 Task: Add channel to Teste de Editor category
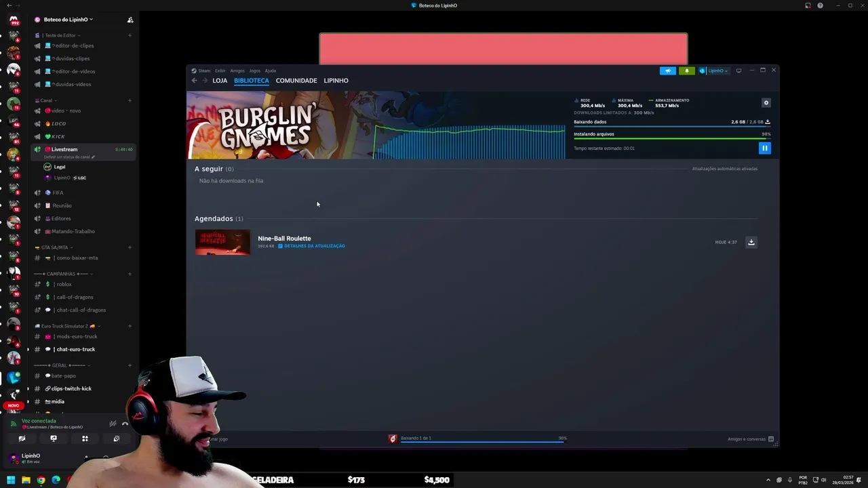[x=130, y=35]
